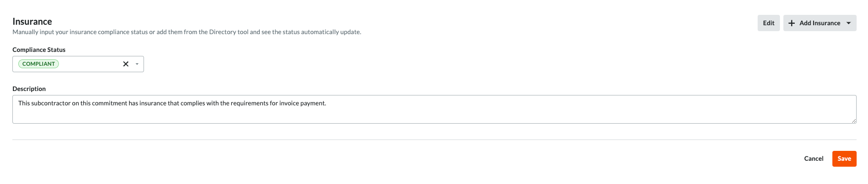Select the green COMPLIANT status tag
The width and height of the screenshot is (868, 184).
click(x=39, y=64)
